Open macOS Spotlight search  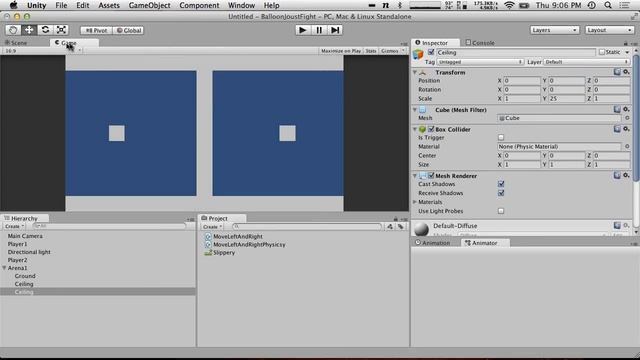pos(608,5)
